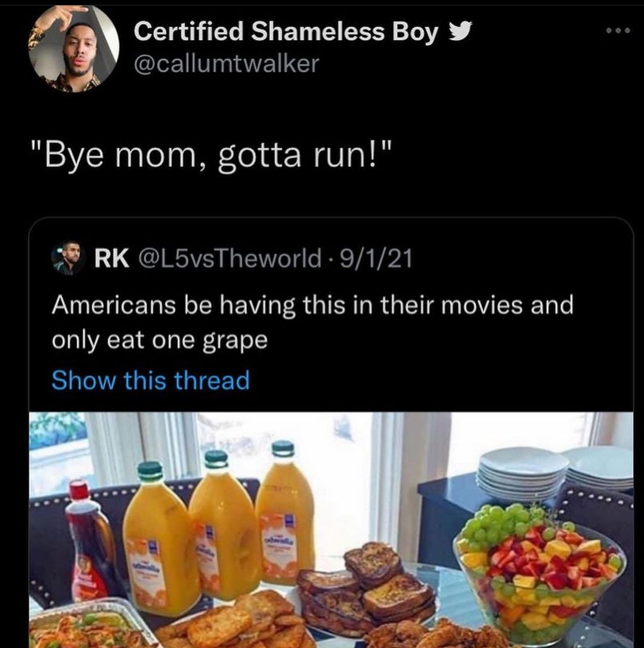Click the Twitter bird icon beside the name
This screenshot has width=644, height=648.
coord(457,33)
